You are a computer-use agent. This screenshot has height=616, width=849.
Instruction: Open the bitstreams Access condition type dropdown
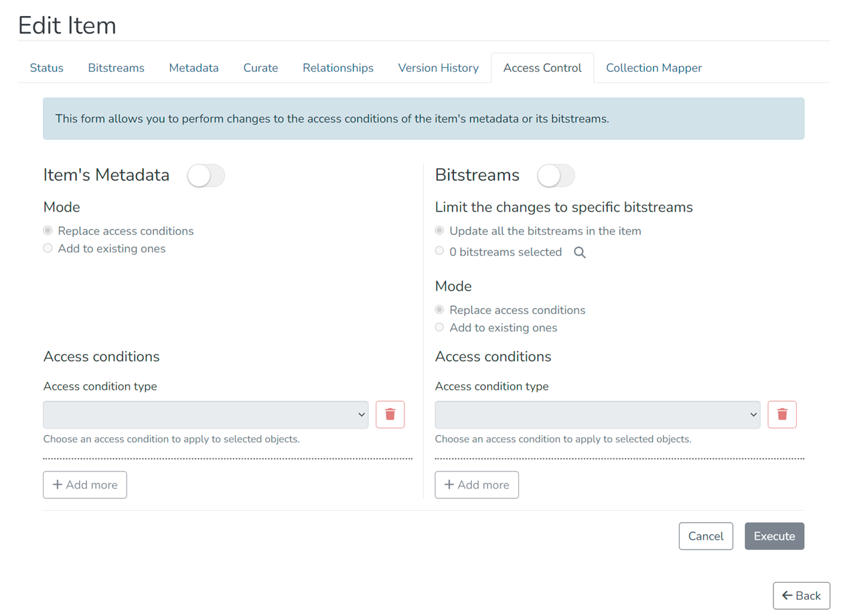(x=597, y=414)
